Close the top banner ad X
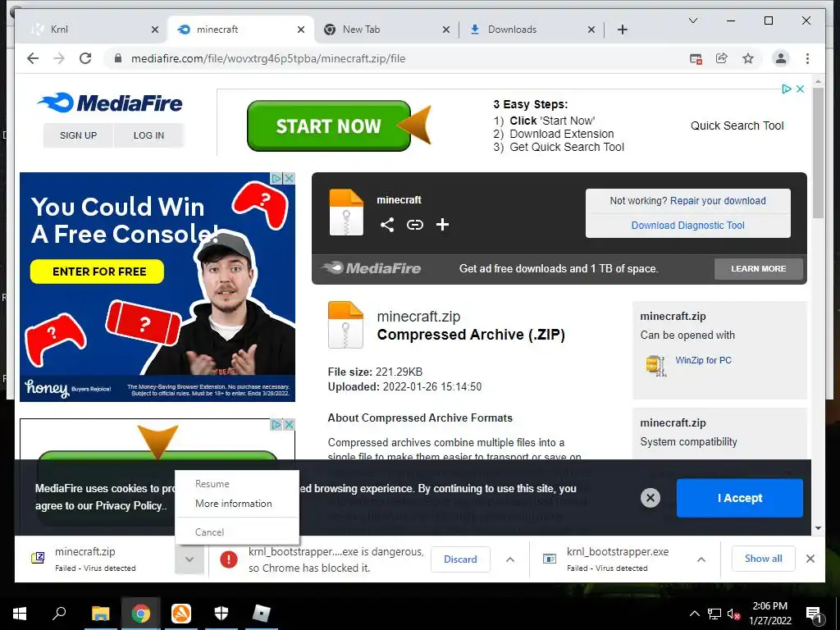The image size is (840, 630). point(800,89)
